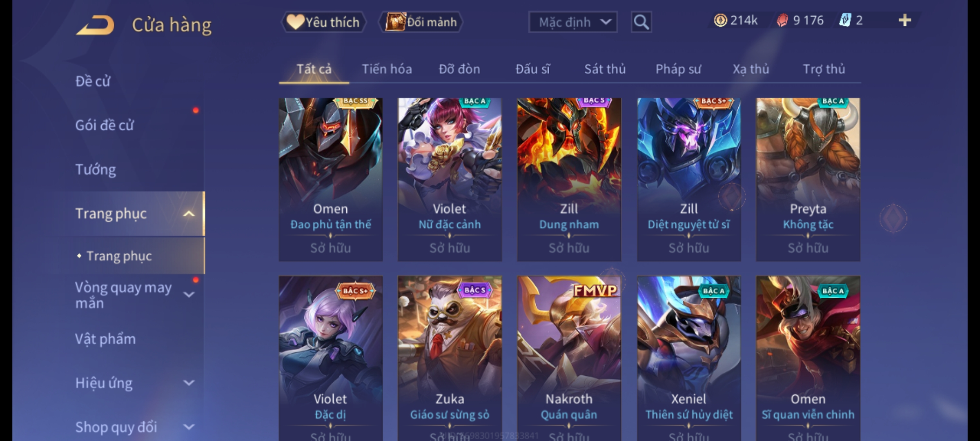This screenshot has height=441, width=980.
Task: Switch to the Sát thủ tab
Action: 605,69
